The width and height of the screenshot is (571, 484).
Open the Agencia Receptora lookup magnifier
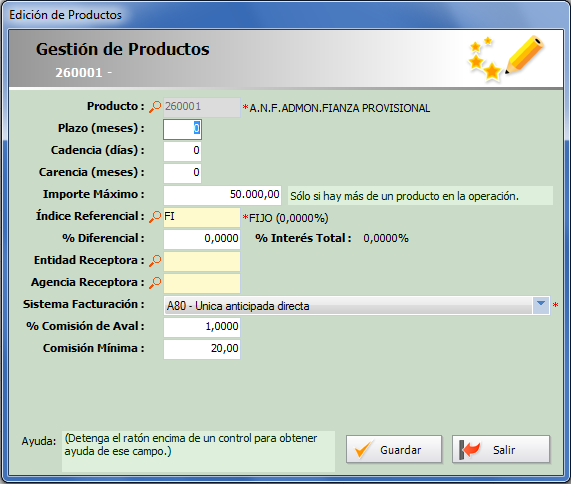pos(155,283)
